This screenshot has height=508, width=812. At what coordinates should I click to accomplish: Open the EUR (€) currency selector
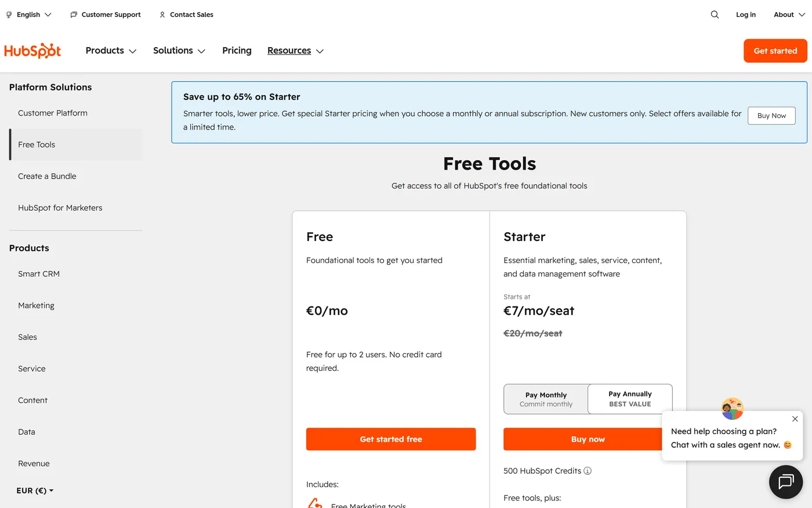coord(35,491)
